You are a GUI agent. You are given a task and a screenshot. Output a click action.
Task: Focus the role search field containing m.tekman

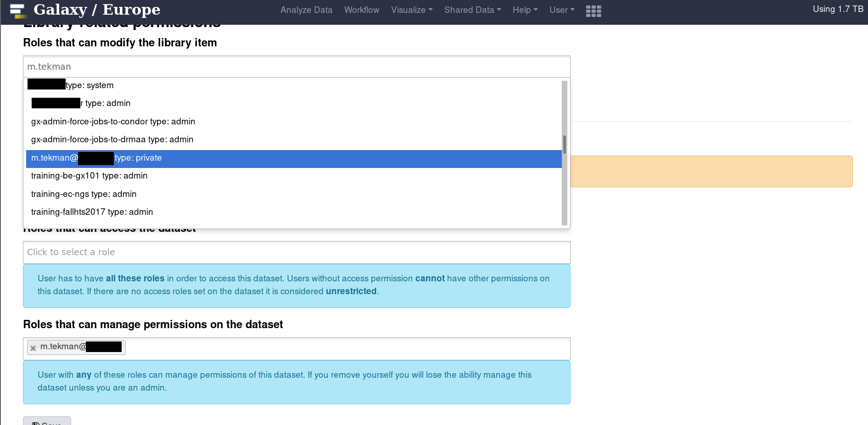(297, 67)
